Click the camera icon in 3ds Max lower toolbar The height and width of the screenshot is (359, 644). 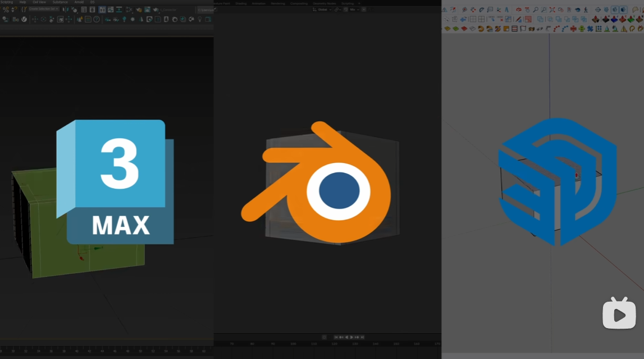point(108,19)
